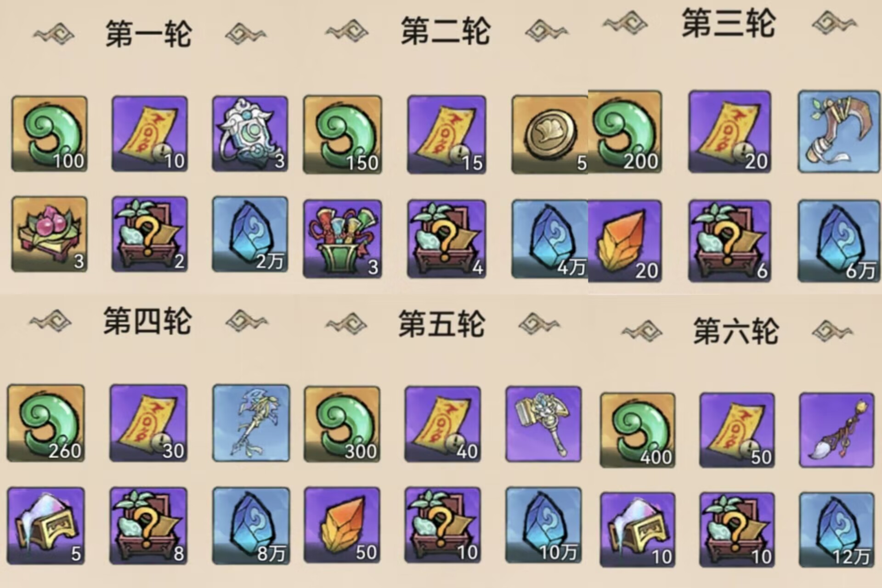Click the yellow talisman with quantity 10

[150, 134]
